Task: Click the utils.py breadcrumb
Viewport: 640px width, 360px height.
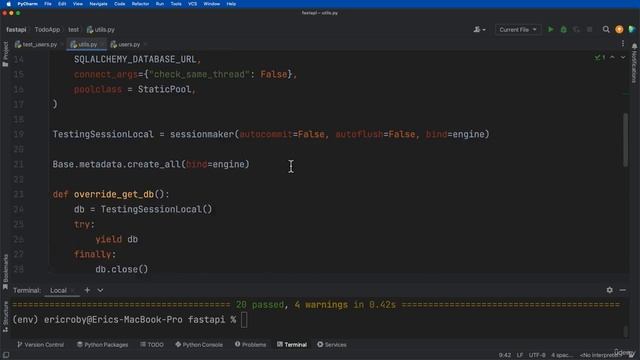Action: [101, 29]
